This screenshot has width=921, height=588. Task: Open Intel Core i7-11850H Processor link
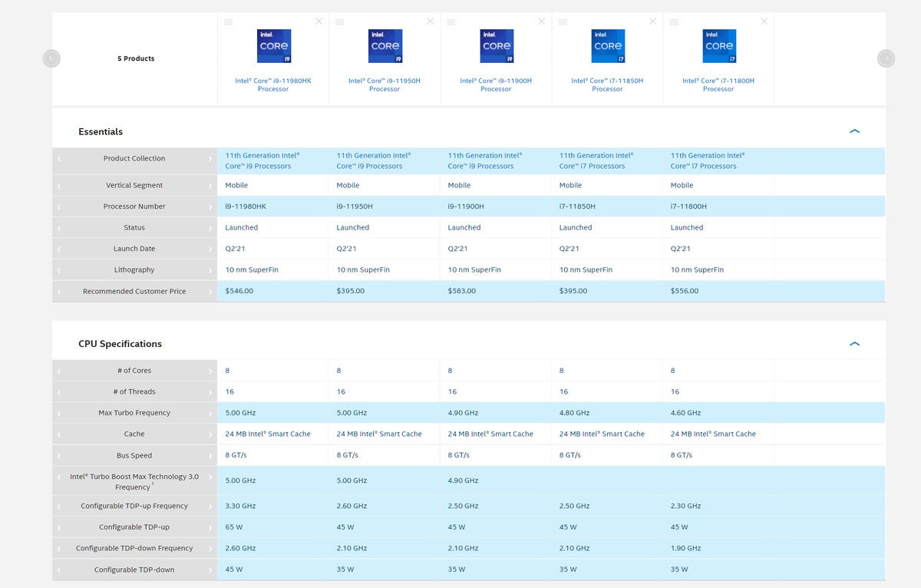(607, 84)
